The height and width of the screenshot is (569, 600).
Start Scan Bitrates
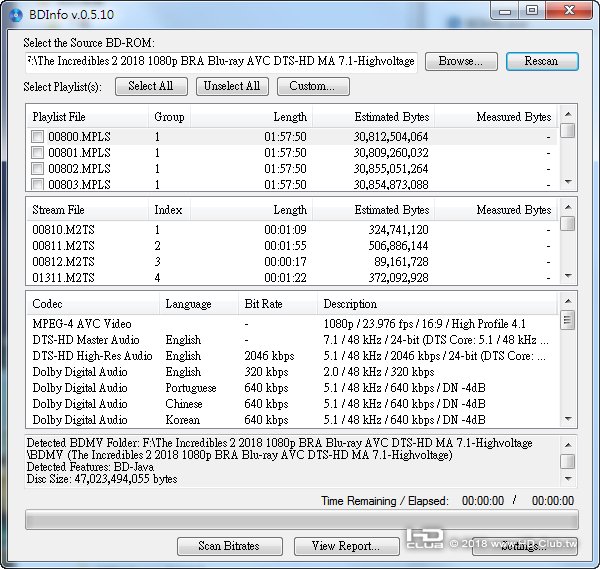[x=230, y=546]
